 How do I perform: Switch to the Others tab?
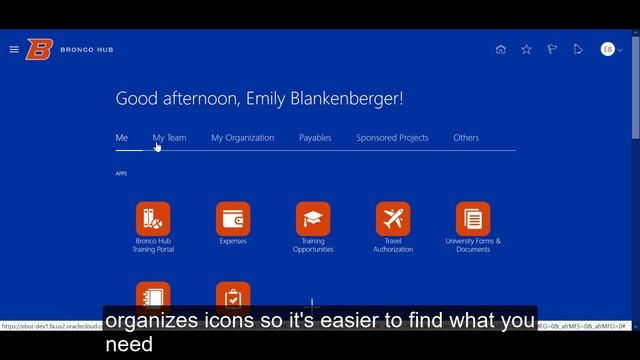coord(466,138)
